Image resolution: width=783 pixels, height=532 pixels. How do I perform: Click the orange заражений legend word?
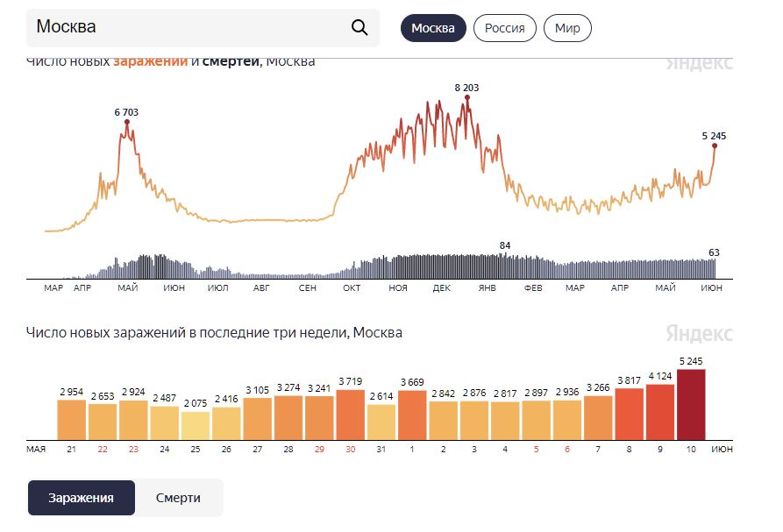pyautogui.click(x=150, y=62)
